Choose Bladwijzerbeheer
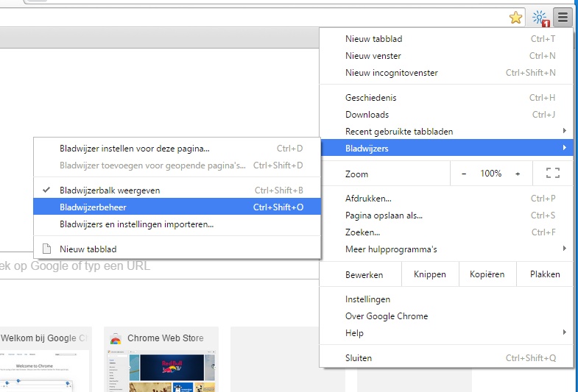Viewport: 578px width, 392px height. (x=177, y=207)
